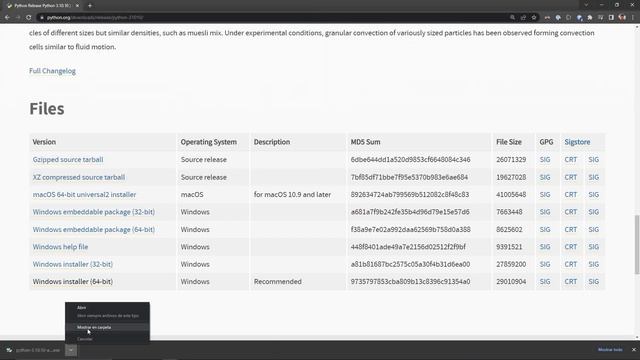
Task: Click the 'Files' heading
Action: tap(47, 109)
